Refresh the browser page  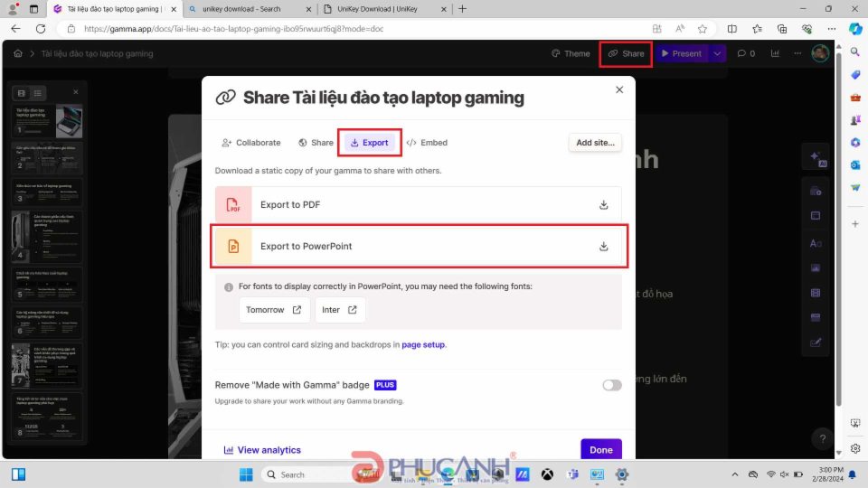pos(41,29)
